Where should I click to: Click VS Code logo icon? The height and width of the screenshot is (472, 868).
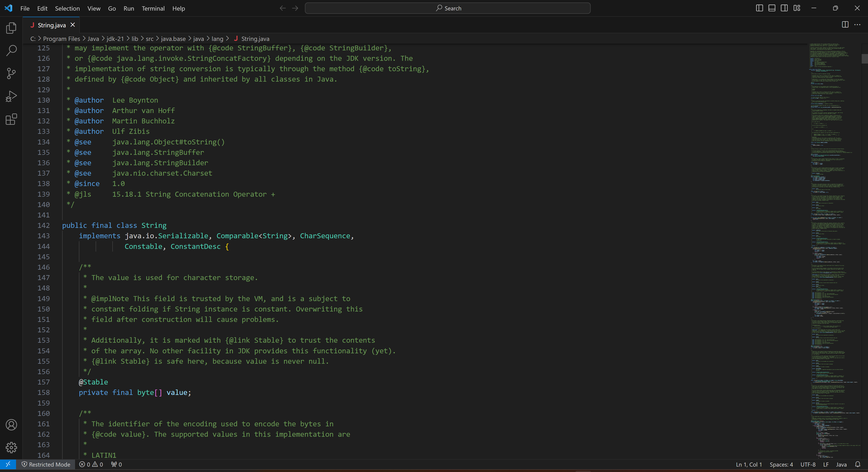8,8
